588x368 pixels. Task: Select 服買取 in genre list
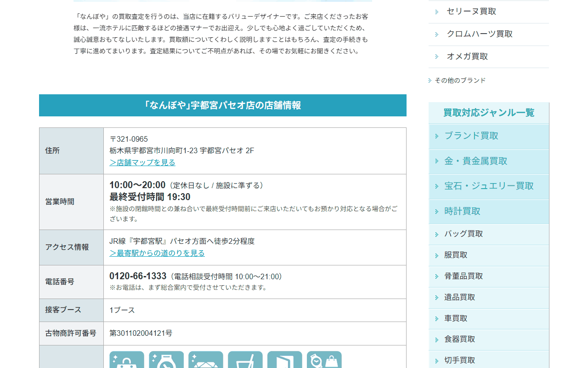point(489,255)
